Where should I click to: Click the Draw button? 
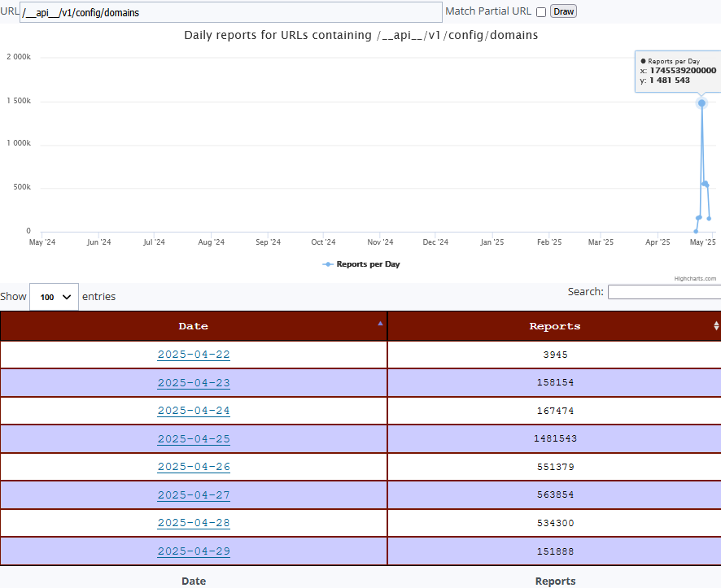(563, 11)
